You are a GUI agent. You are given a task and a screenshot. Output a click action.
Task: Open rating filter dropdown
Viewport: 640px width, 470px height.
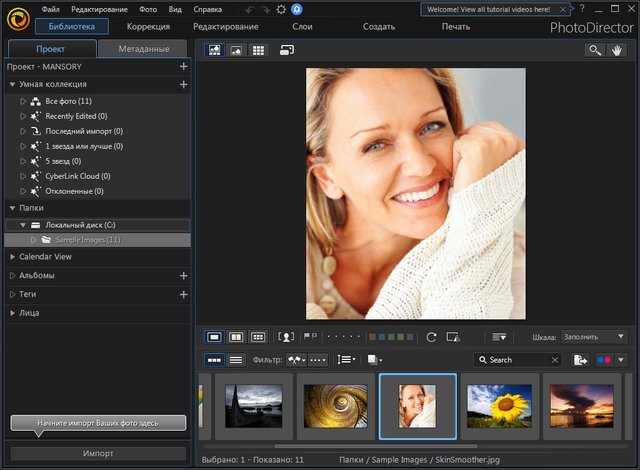(318, 360)
